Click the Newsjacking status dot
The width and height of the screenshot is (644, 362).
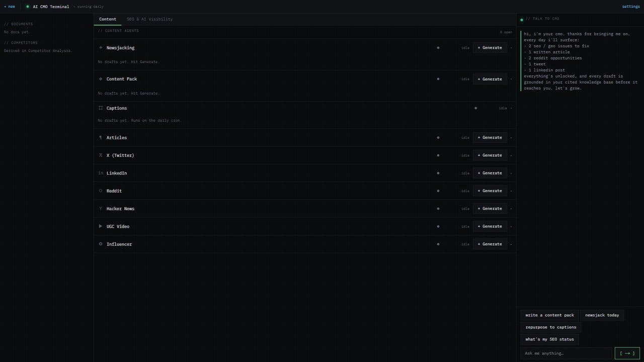coord(438,48)
